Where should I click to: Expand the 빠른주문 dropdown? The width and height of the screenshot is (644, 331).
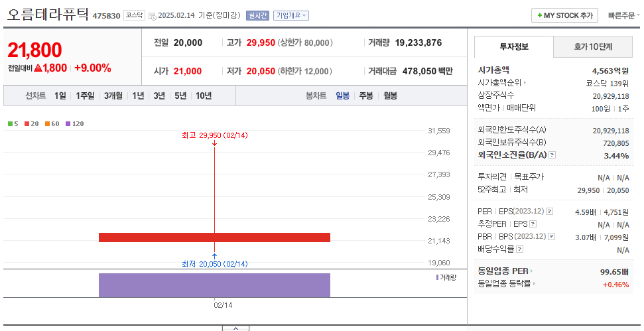[623, 16]
